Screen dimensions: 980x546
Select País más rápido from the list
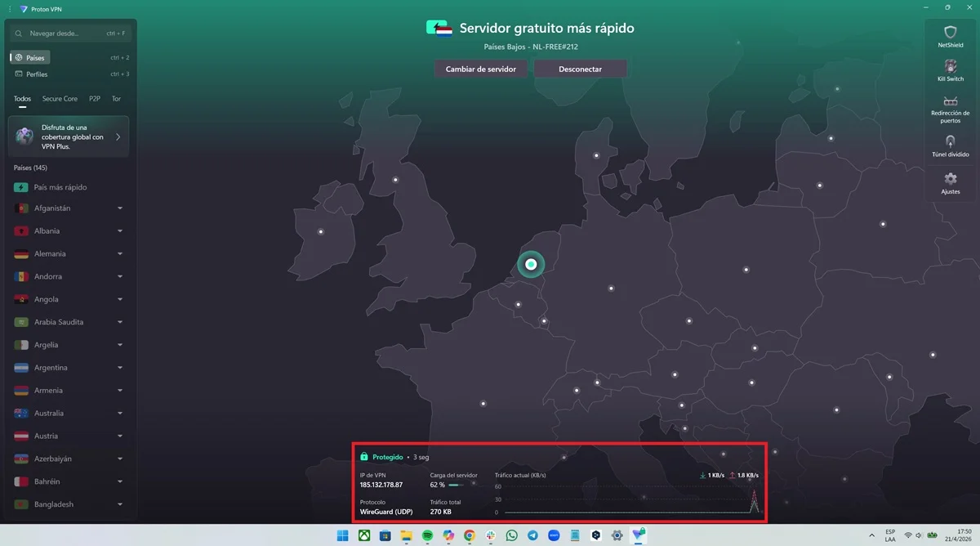coord(57,187)
